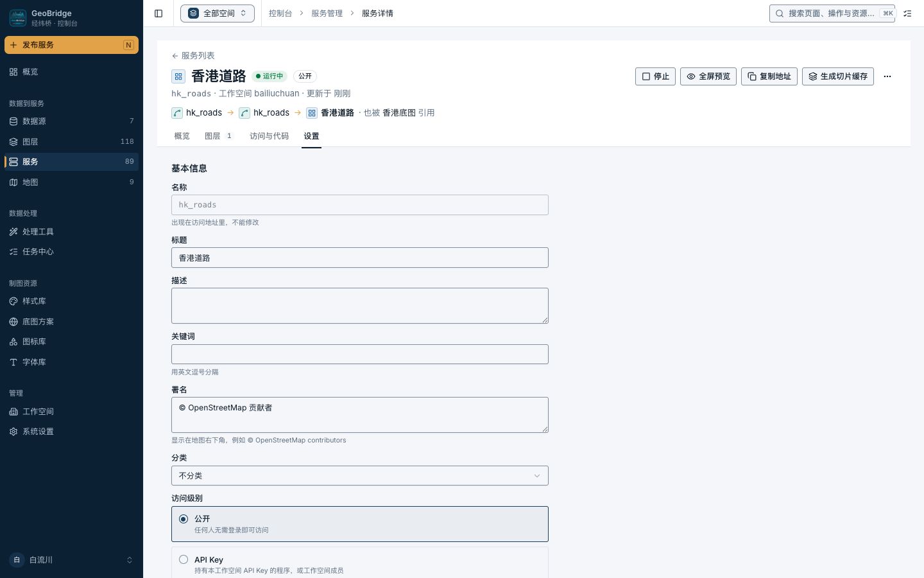
Task: Switch to the 设置 tab
Action: pos(311,136)
